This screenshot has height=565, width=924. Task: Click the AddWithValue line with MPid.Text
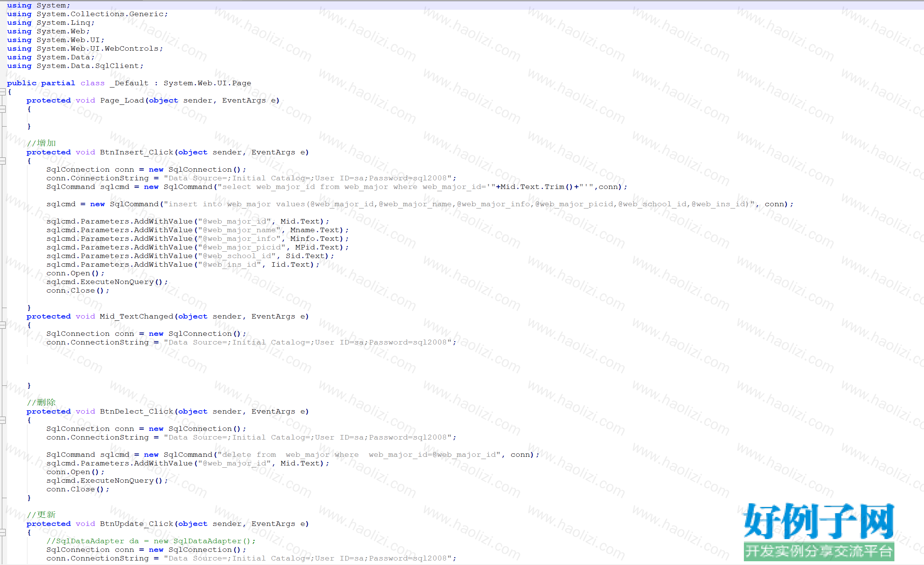pos(197,247)
